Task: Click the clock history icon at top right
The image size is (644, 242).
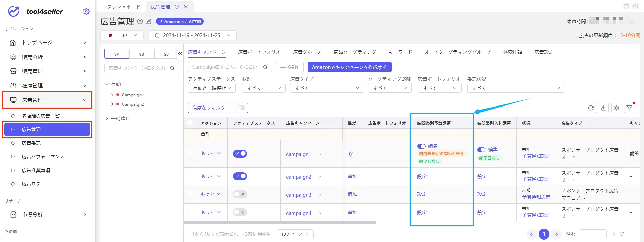Action: (x=636, y=6)
